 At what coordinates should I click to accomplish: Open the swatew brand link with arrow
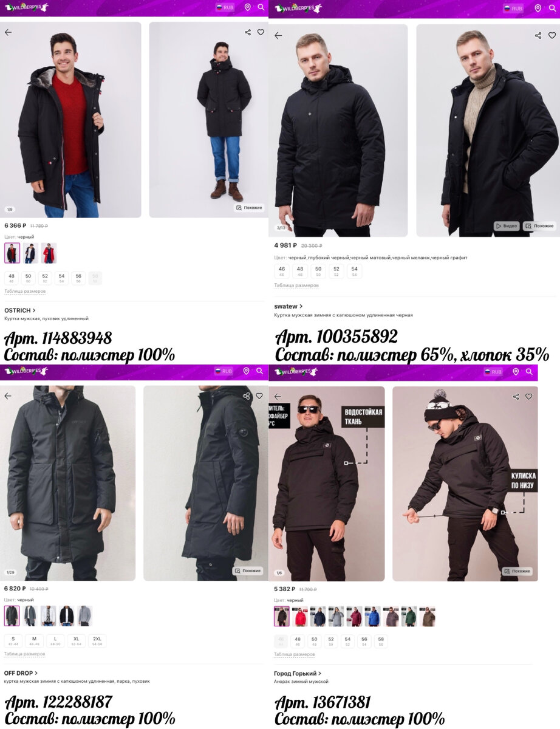point(289,306)
